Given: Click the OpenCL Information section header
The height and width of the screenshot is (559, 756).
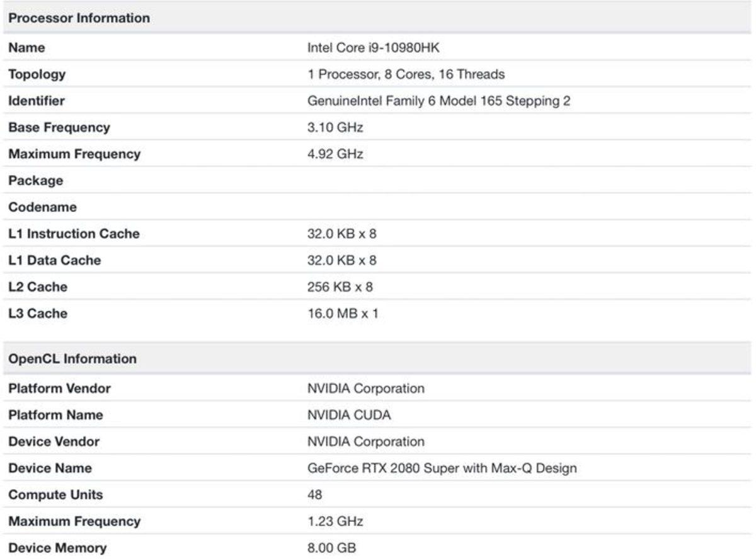Looking at the screenshot, I should (72, 359).
